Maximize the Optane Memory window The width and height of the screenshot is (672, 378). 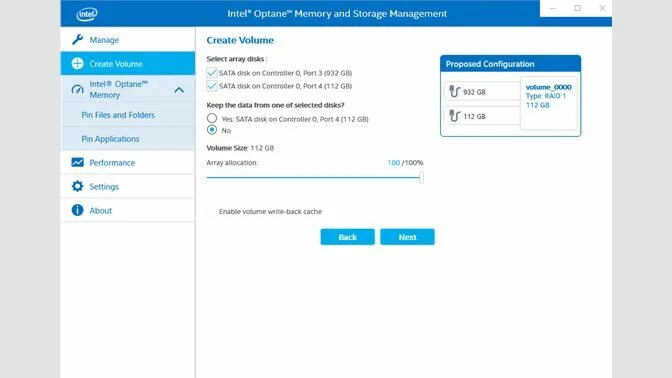pyautogui.click(x=577, y=8)
